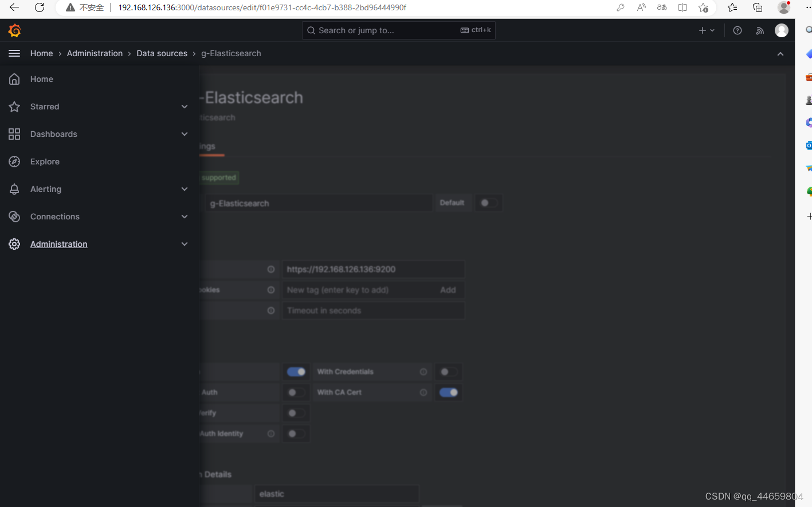Toggle the Default data source switch
The height and width of the screenshot is (507, 812).
pos(488,203)
